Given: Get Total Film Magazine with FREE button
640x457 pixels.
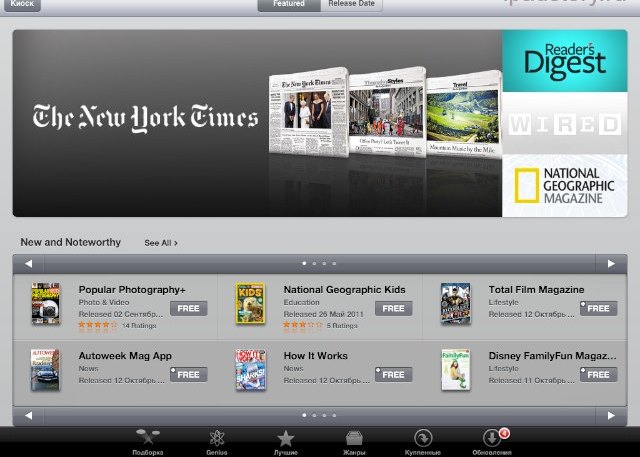Looking at the screenshot, I should point(598,308).
